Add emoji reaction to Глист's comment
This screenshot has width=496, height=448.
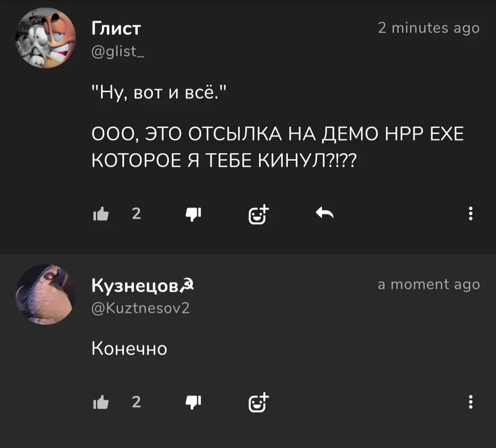(x=259, y=214)
